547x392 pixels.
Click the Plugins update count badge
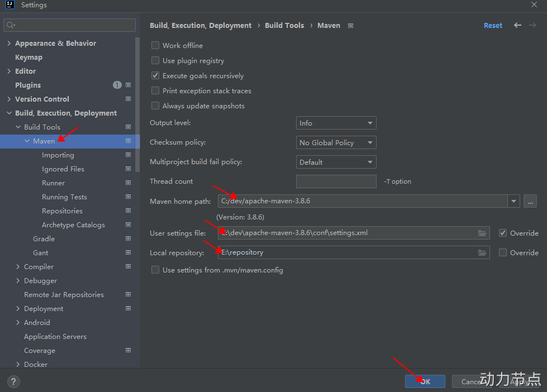tap(117, 85)
